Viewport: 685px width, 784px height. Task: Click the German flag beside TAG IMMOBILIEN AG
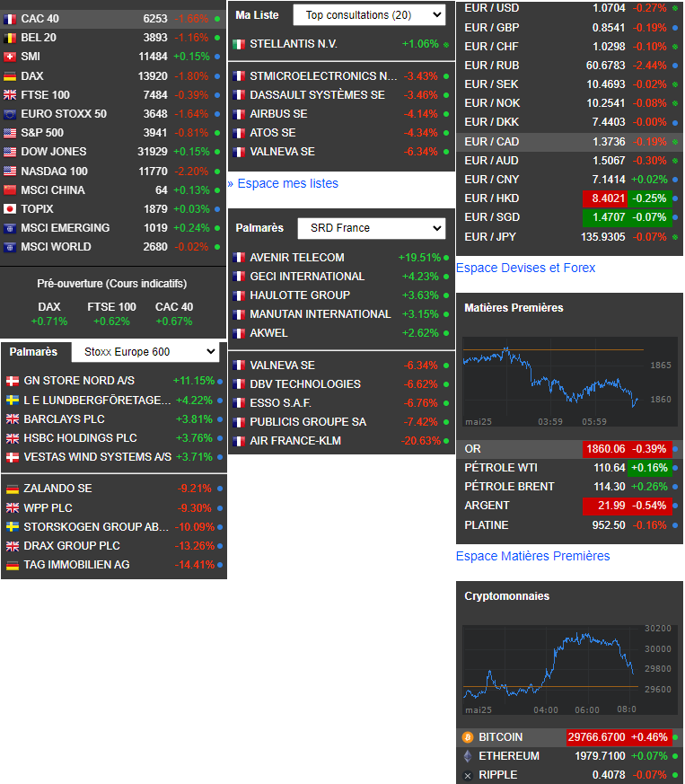(x=13, y=565)
